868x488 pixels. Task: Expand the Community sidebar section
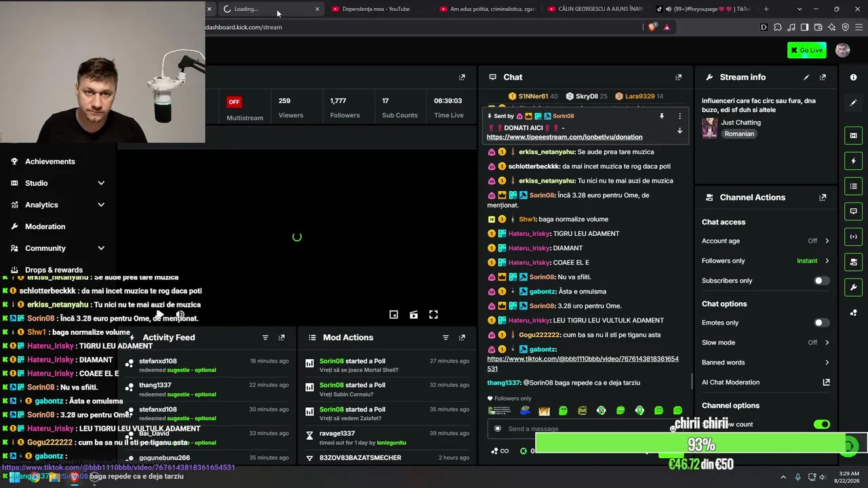coord(60,248)
